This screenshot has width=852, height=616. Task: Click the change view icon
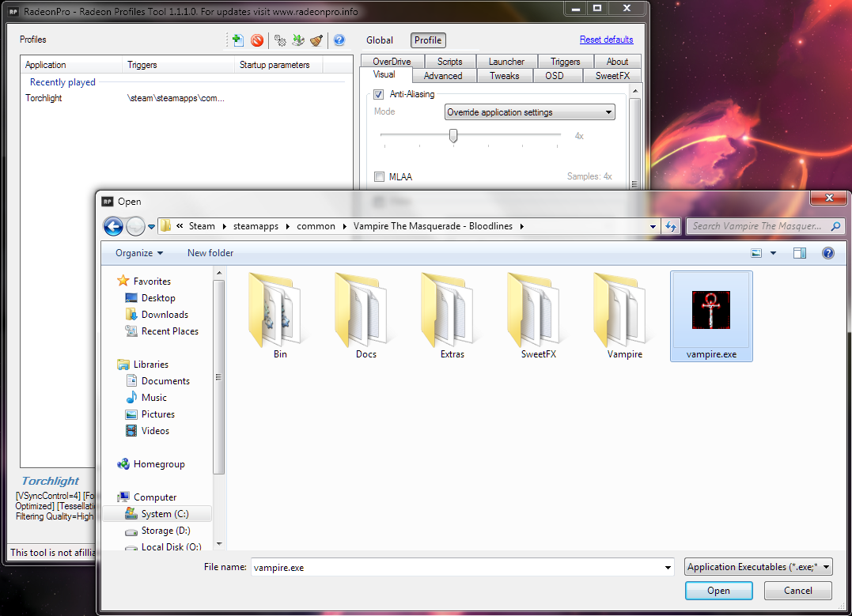[x=756, y=253]
